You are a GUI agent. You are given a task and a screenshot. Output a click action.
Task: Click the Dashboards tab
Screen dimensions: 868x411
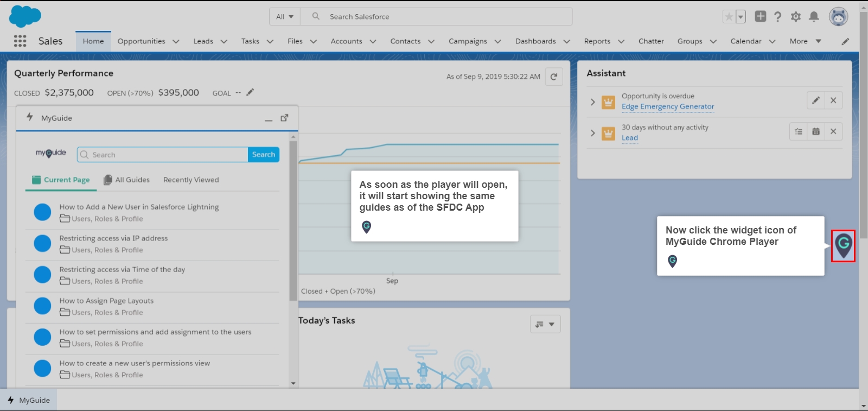pos(535,41)
